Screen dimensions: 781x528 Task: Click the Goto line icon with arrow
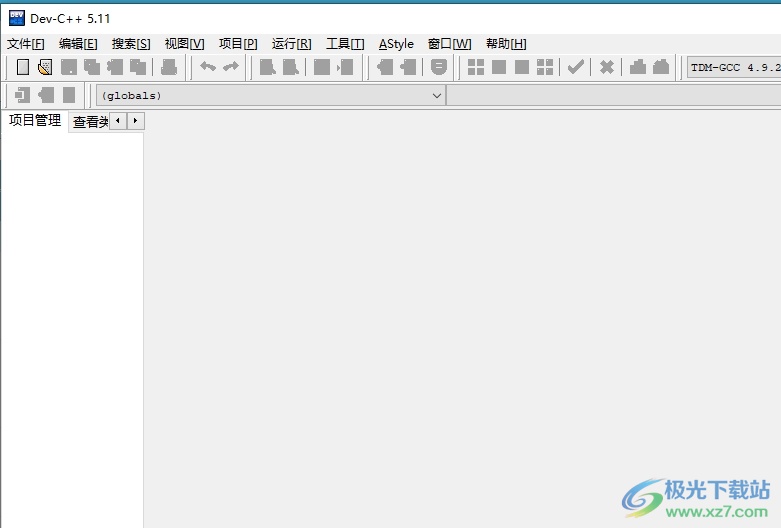[x=345, y=67]
